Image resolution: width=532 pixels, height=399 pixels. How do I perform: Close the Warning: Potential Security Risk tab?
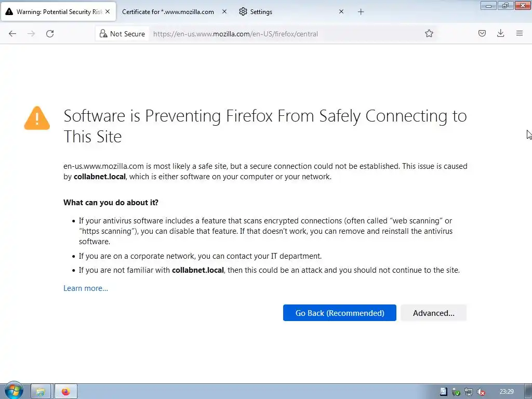pyautogui.click(x=108, y=11)
